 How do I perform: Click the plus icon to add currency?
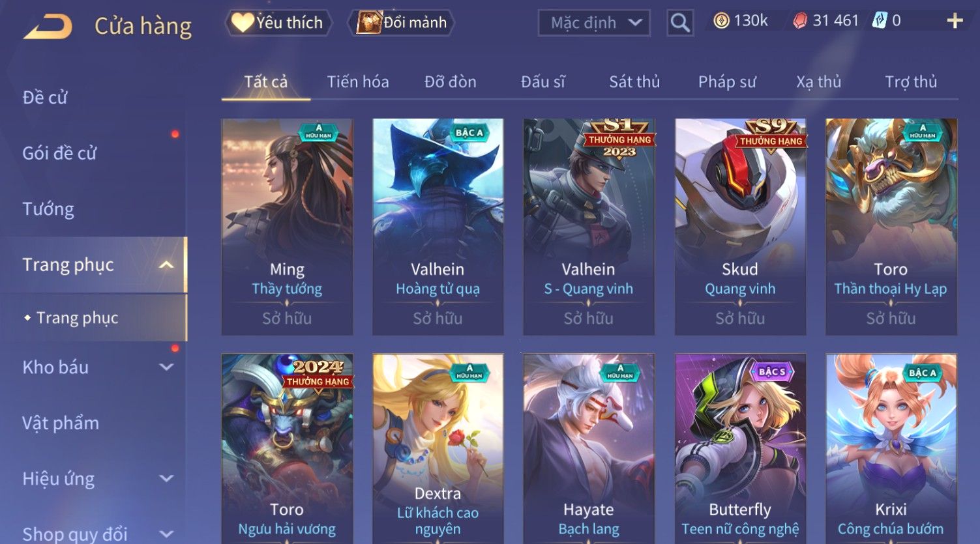pyautogui.click(x=955, y=21)
